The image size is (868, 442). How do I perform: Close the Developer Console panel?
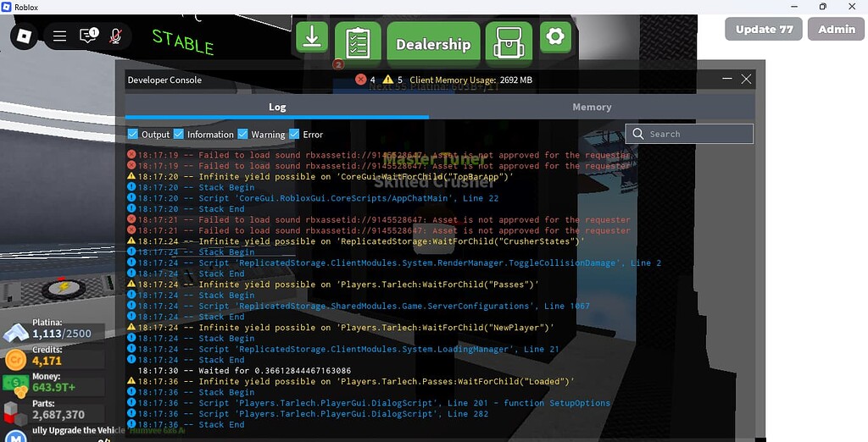[746, 79]
